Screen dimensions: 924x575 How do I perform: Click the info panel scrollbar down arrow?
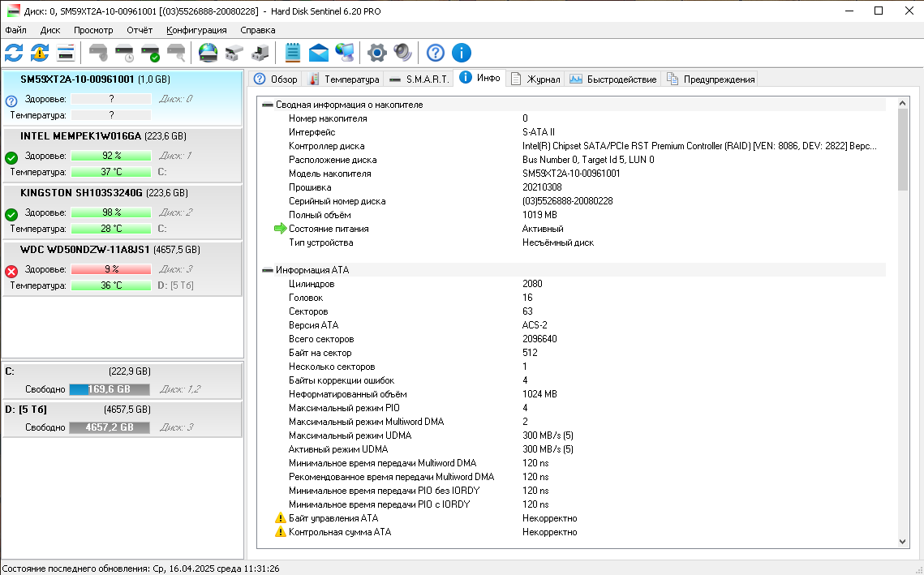(x=903, y=542)
